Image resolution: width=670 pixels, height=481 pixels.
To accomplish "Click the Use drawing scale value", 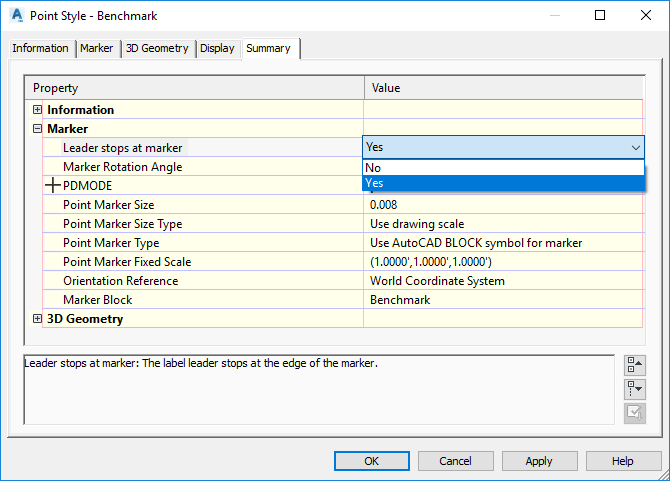I will (x=417, y=224).
